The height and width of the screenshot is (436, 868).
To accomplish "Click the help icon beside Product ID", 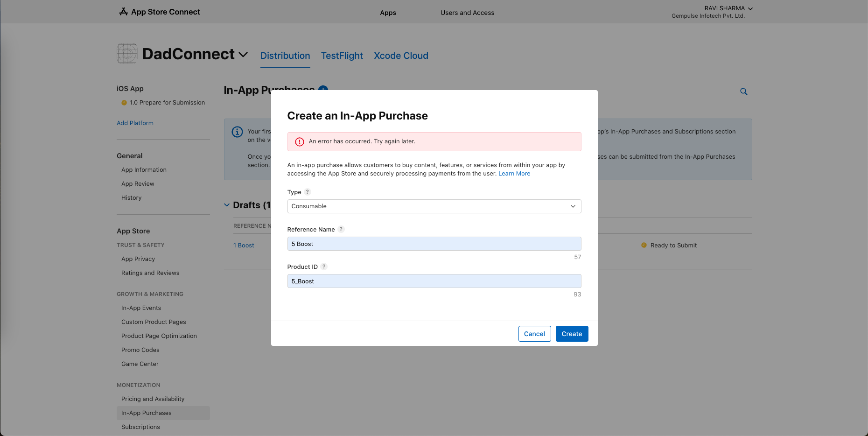I will (x=324, y=267).
